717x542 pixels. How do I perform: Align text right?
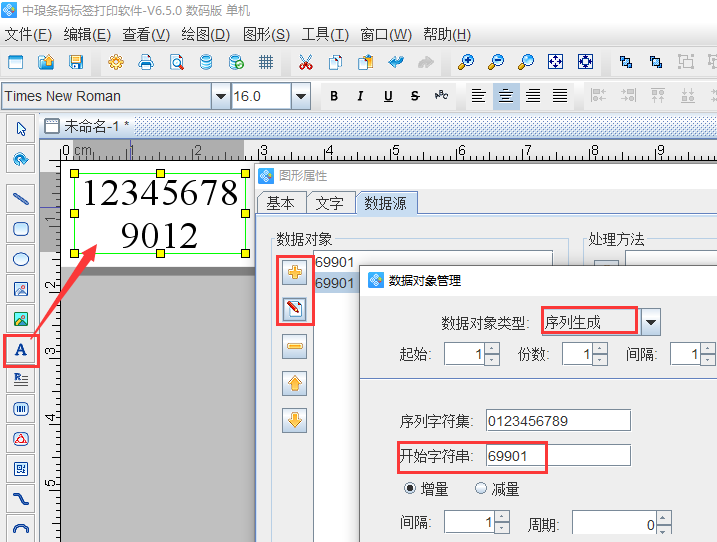(533, 96)
